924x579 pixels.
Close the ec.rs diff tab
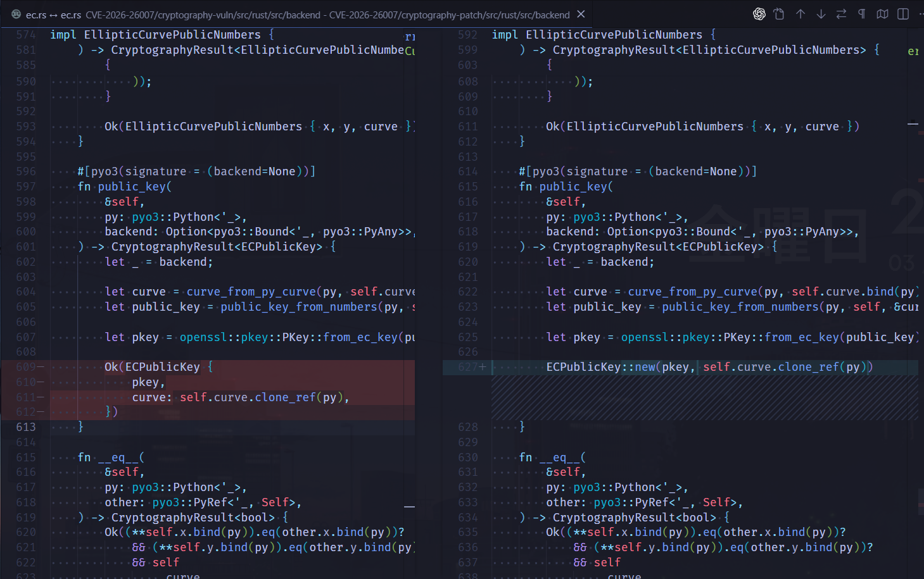point(581,13)
